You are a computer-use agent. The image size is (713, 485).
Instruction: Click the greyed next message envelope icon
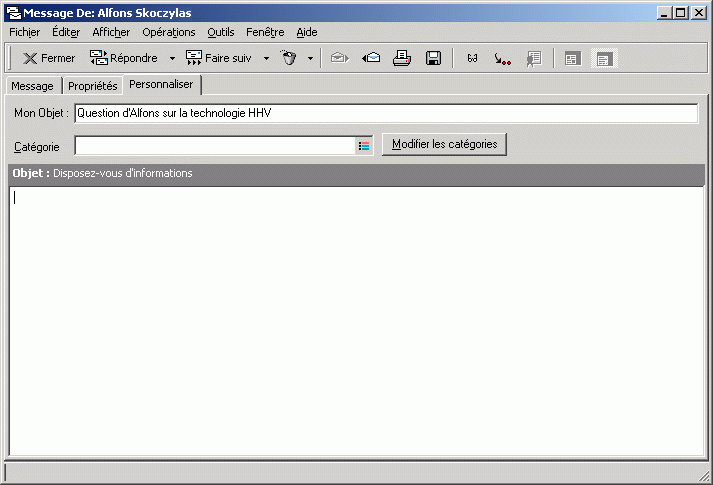coord(340,58)
